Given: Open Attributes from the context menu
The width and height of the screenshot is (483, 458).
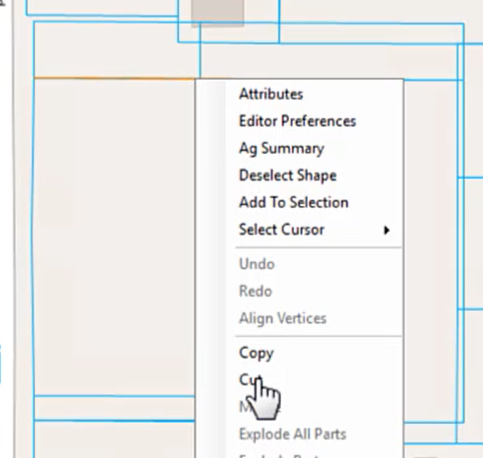Looking at the screenshot, I should [x=271, y=94].
